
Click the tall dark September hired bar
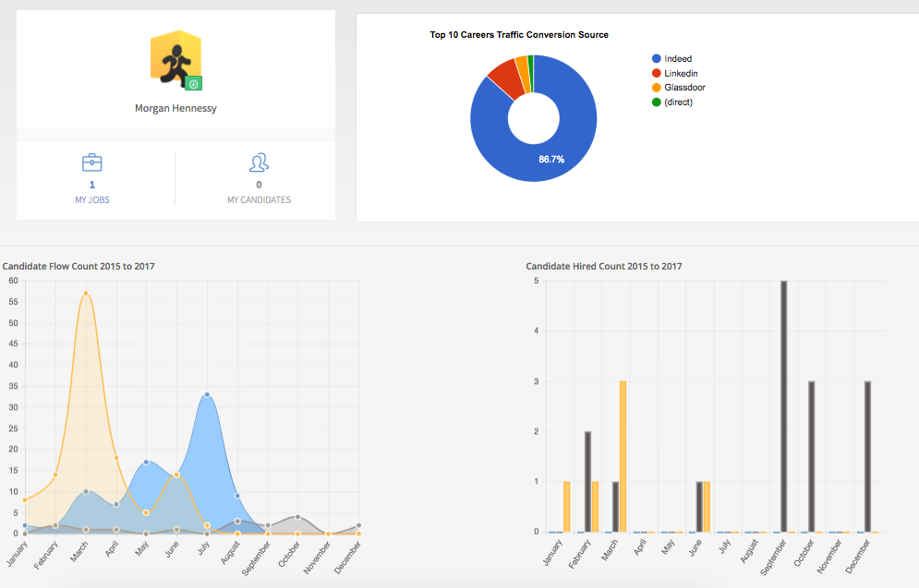point(784,406)
